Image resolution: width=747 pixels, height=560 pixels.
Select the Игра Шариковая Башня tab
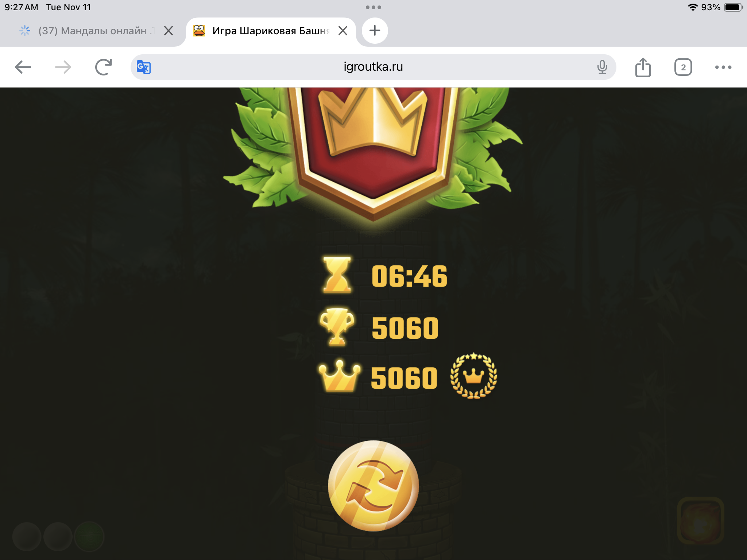click(x=263, y=31)
